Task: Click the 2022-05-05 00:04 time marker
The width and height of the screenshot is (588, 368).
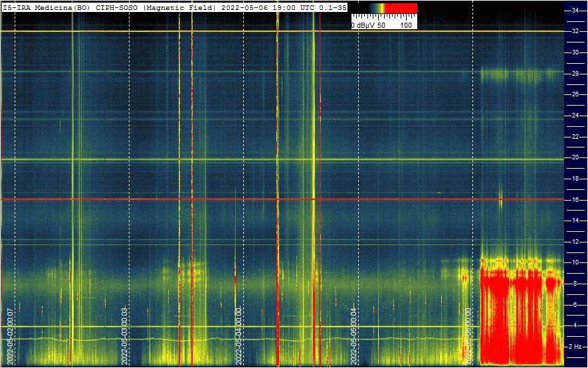Action: [354, 336]
